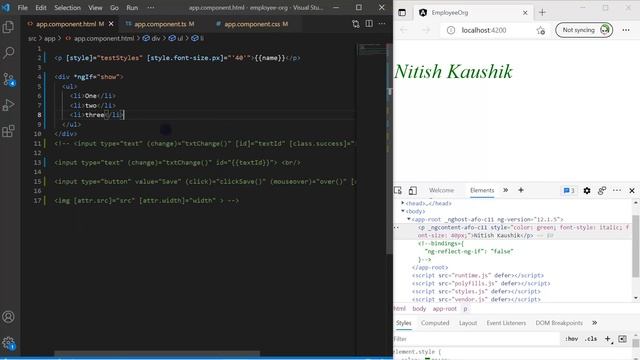Click the site information icon in address bar
640x360 pixels.
pyautogui.click(x=451, y=30)
